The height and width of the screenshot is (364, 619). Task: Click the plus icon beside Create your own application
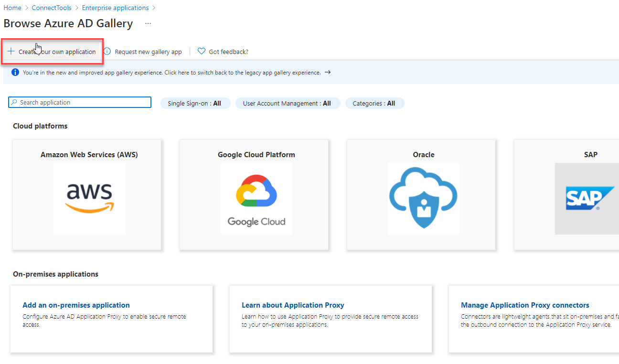[x=11, y=52]
